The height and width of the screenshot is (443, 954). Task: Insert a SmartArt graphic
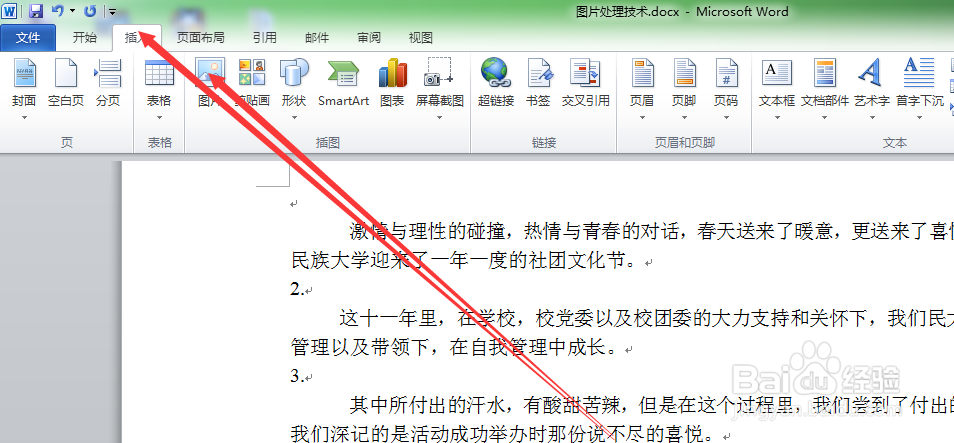point(343,82)
